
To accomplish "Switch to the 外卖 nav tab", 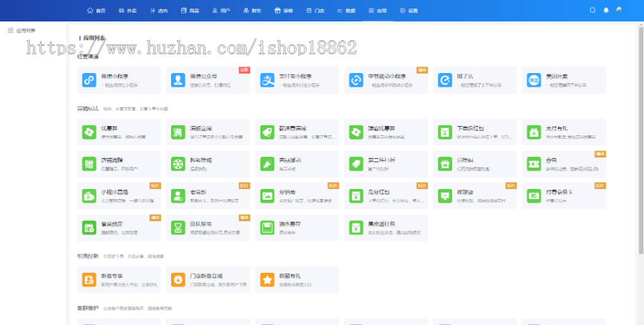I will 128,11.
